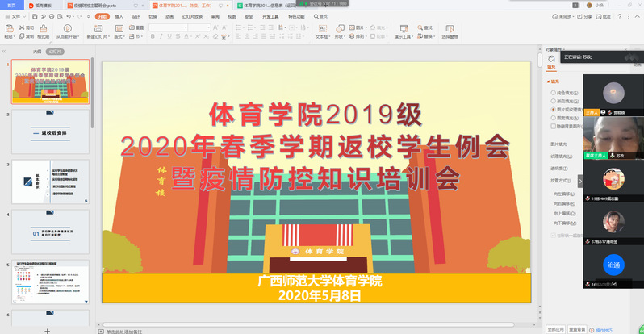The image size is (644, 334).
Task: Switch to Outline (大纲) view toggle
Action: (37, 52)
